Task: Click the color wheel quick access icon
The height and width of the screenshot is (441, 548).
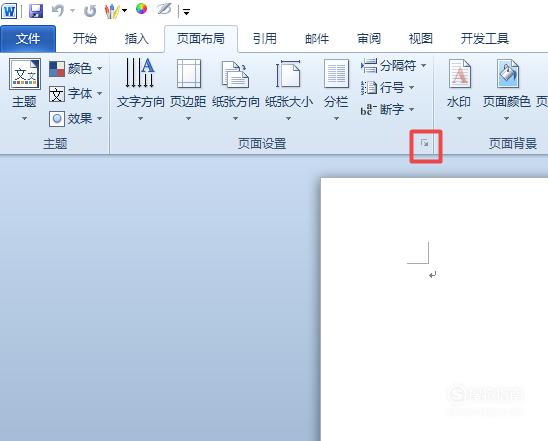Action: click(x=141, y=9)
